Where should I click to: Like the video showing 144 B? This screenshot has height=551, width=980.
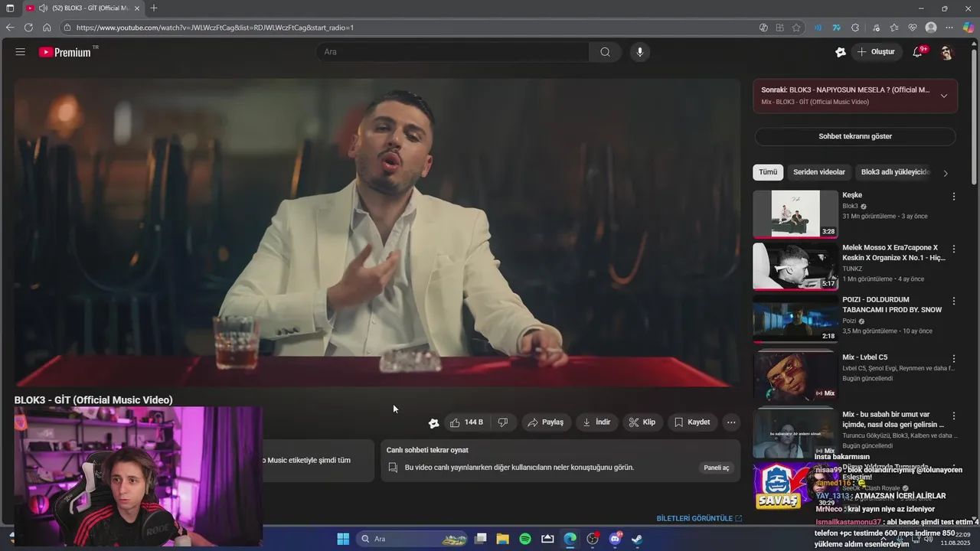[466, 422]
